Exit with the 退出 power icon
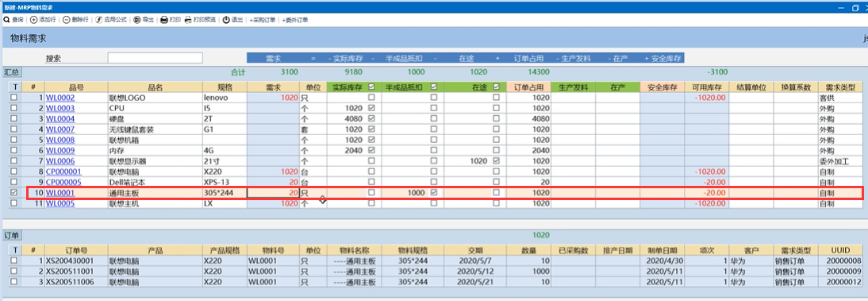The height and width of the screenshot is (301, 868). 232,20
